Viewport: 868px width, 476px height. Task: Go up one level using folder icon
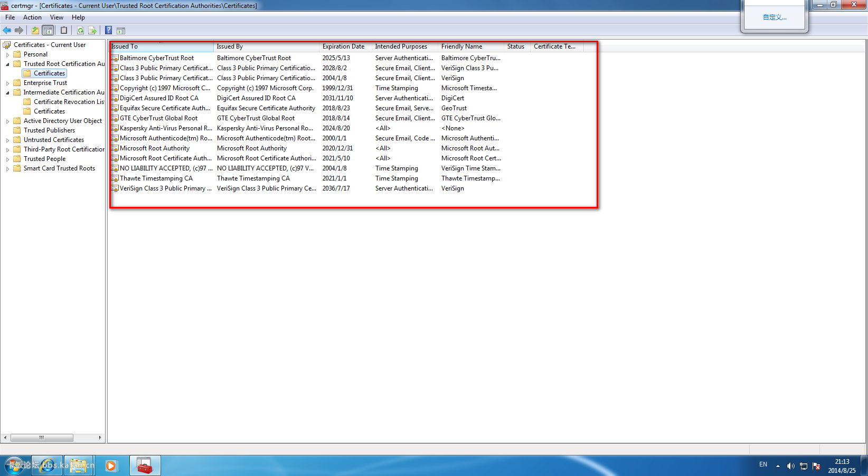click(35, 31)
